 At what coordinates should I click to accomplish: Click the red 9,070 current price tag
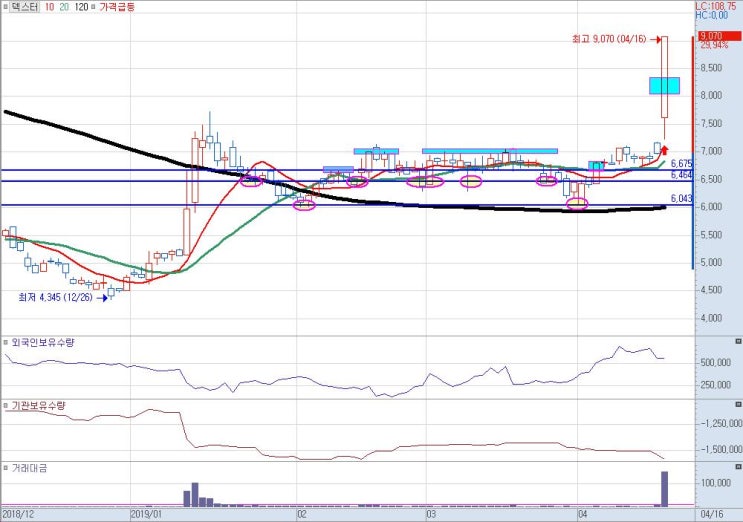click(x=720, y=36)
